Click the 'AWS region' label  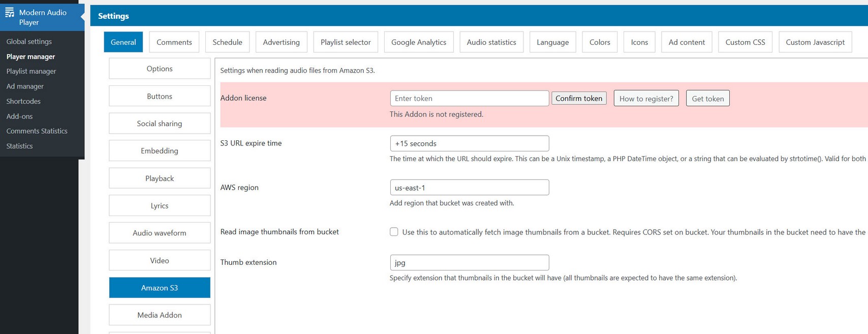pos(239,188)
